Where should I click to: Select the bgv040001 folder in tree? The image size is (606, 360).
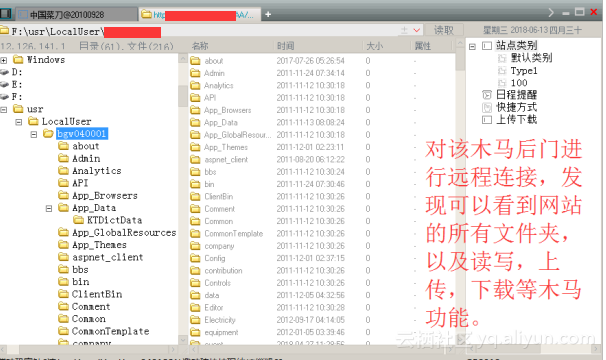click(x=82, y=134)
